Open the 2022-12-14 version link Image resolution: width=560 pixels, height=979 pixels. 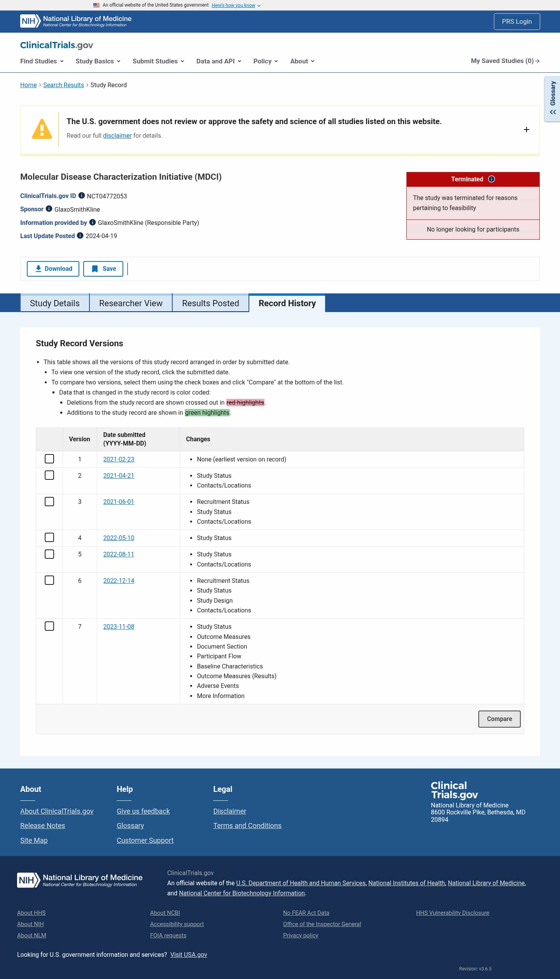tap(119, 581)
